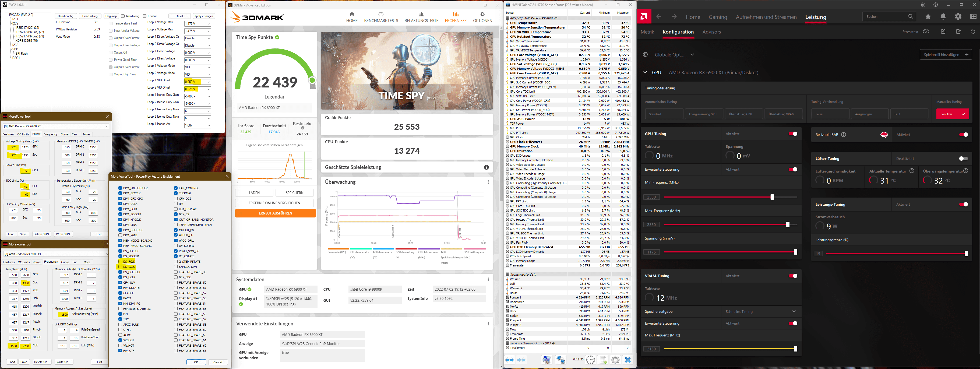Screen dimensions: 980x369
Task: Go forward with AMD Software forward arrow
Action: click(674, 17)
